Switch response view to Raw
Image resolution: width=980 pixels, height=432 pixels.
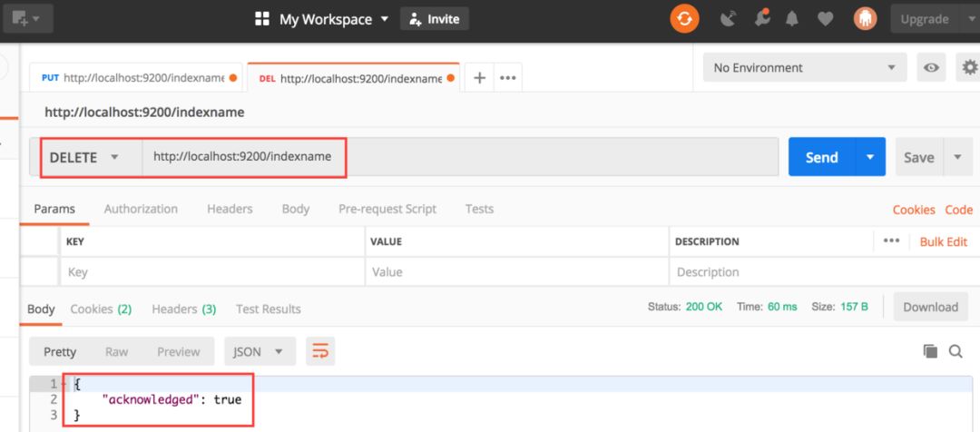[x=116, y=351]
